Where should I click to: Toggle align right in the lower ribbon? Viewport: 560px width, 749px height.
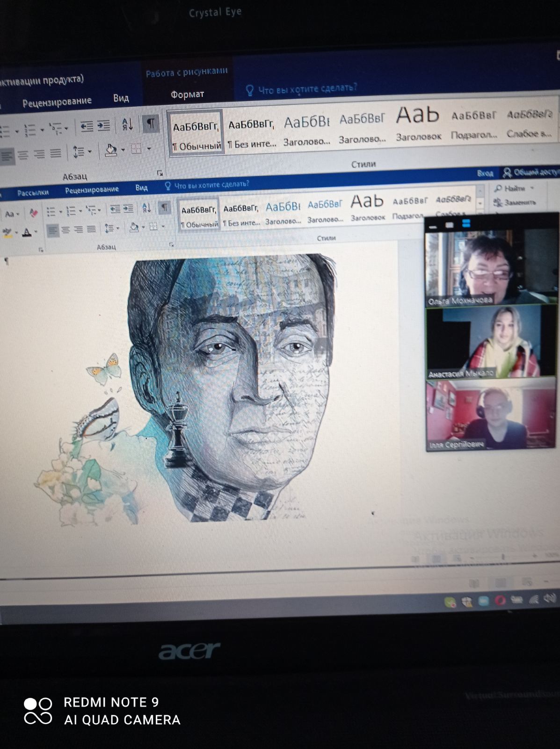pos(79,230)
